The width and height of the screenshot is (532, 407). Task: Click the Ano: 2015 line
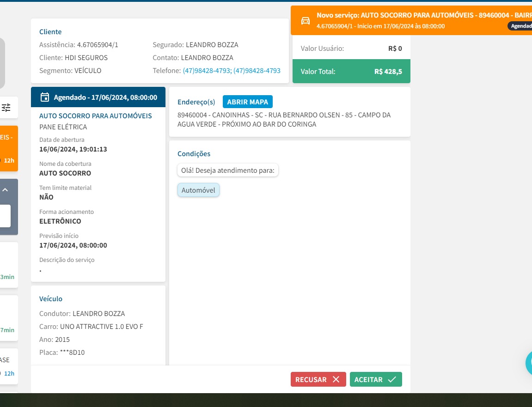pyautogui.click(x=55, y=340)
